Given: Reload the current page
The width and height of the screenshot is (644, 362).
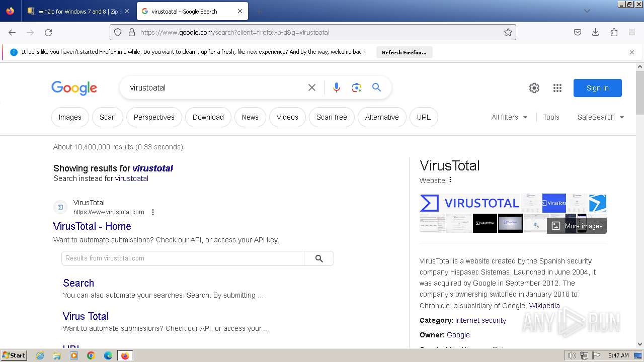Looking at the screenshot, I should [x=48, y=32].
